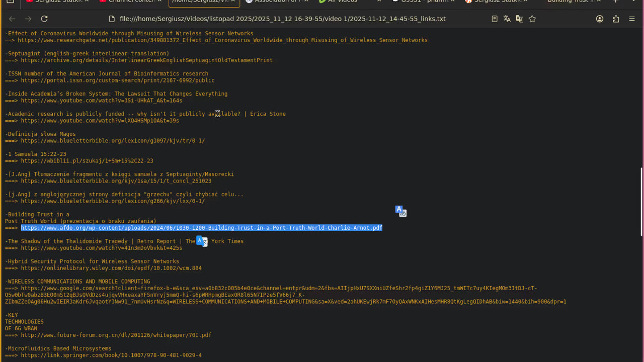Click the 'Shadow of the Thalidomide Tragedy' title

[x=124, y=241]
